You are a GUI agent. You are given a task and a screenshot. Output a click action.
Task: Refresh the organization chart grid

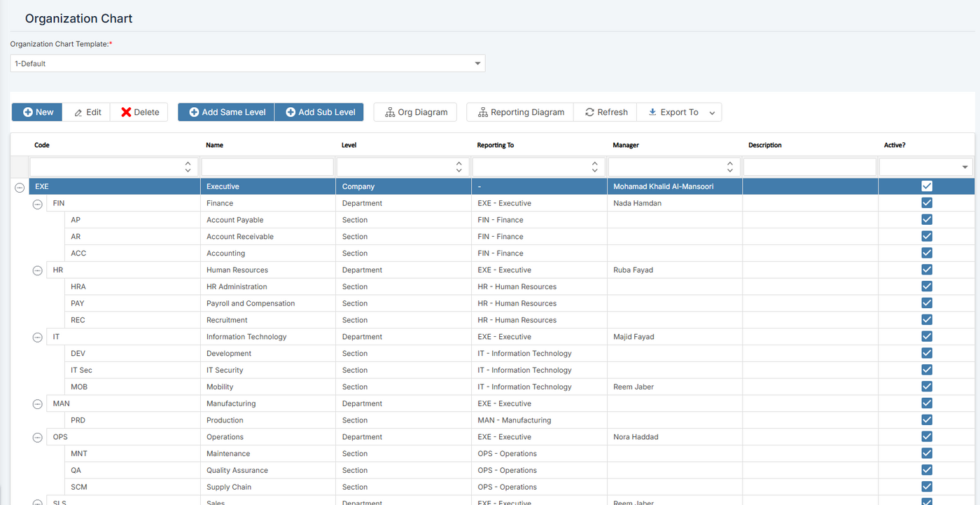click(605, 112)
